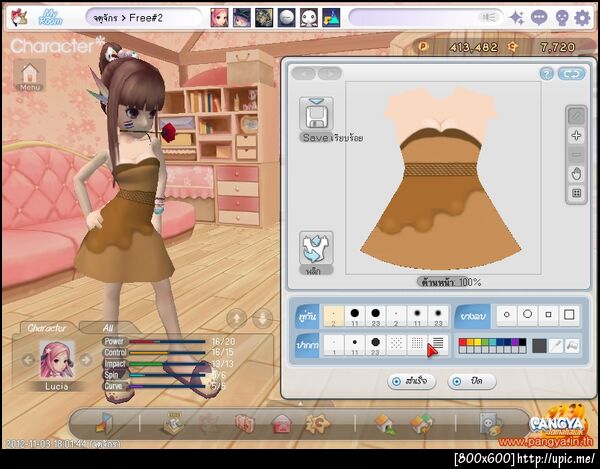This screenshot has height=469, width=600.
Task: Pick the purple color swatch
Action: (515, 342)
